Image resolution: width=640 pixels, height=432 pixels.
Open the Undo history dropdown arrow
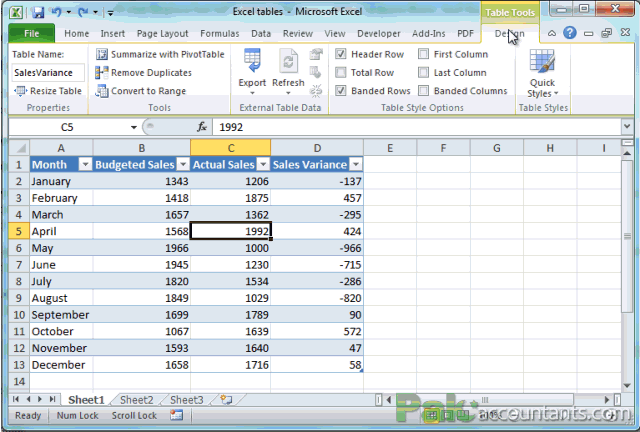68,12
